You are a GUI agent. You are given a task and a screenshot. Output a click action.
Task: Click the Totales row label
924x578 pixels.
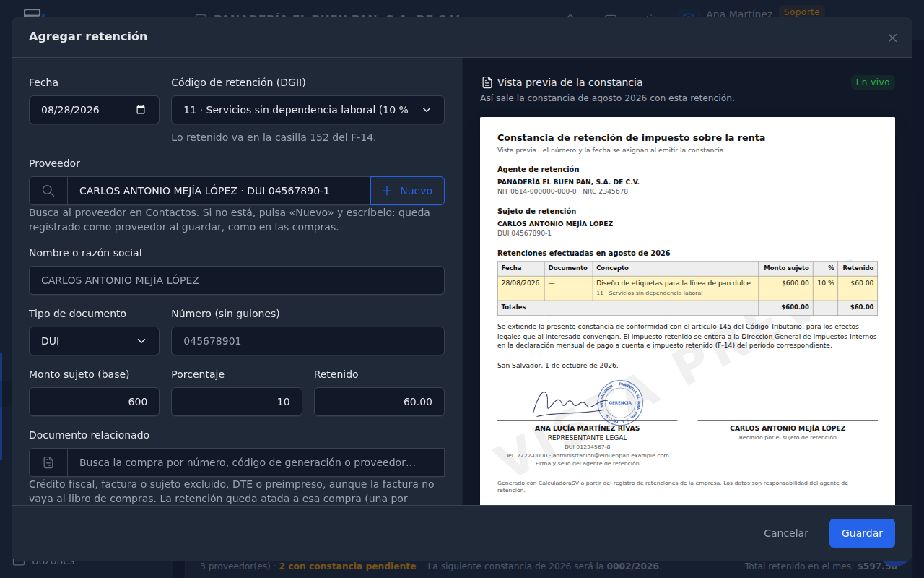(513, 307)
